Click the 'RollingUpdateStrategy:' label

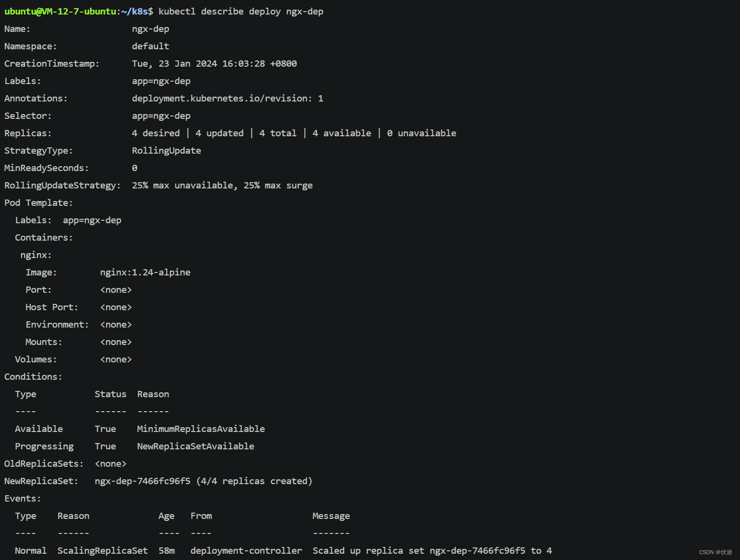pyautogui.click(x=62, y=186)
